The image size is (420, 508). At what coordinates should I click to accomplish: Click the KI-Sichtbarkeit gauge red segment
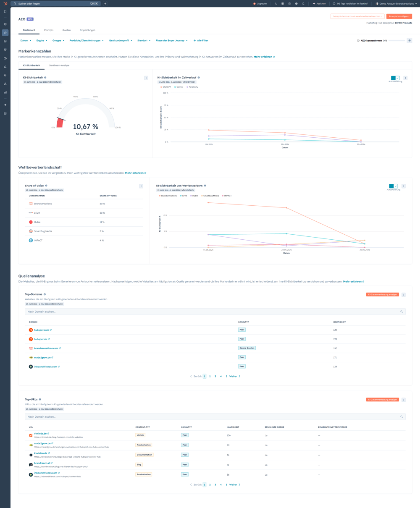tap(60, 123)
